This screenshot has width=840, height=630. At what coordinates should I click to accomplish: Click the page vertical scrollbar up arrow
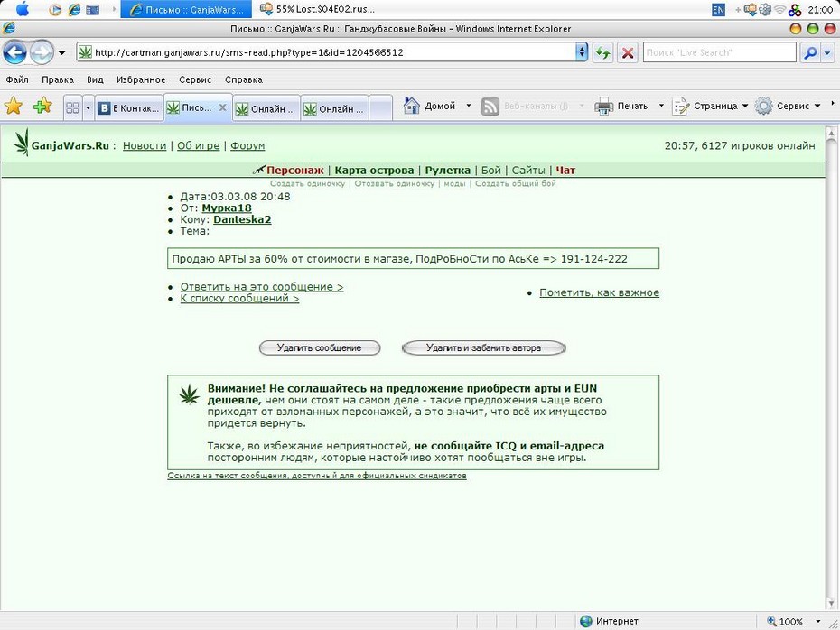[831, 132]
